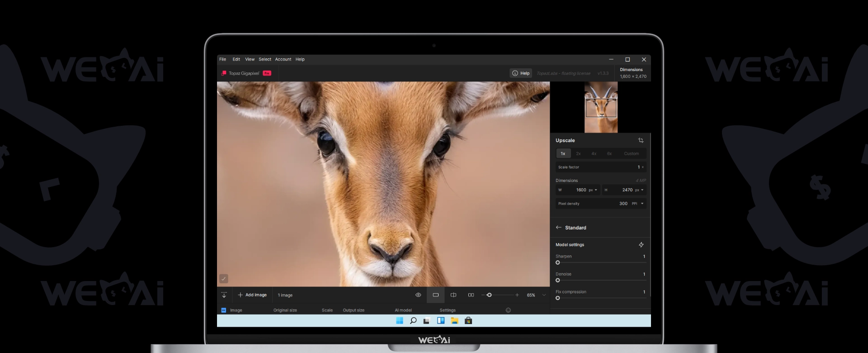Open the Select menu
Image resolution: width=868 pixels, height=353 pixels.
pyautogui.click(x=265, y=59)
